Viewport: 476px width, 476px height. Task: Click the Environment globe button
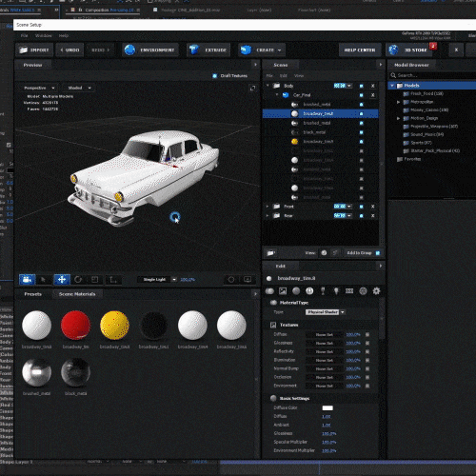150,50
